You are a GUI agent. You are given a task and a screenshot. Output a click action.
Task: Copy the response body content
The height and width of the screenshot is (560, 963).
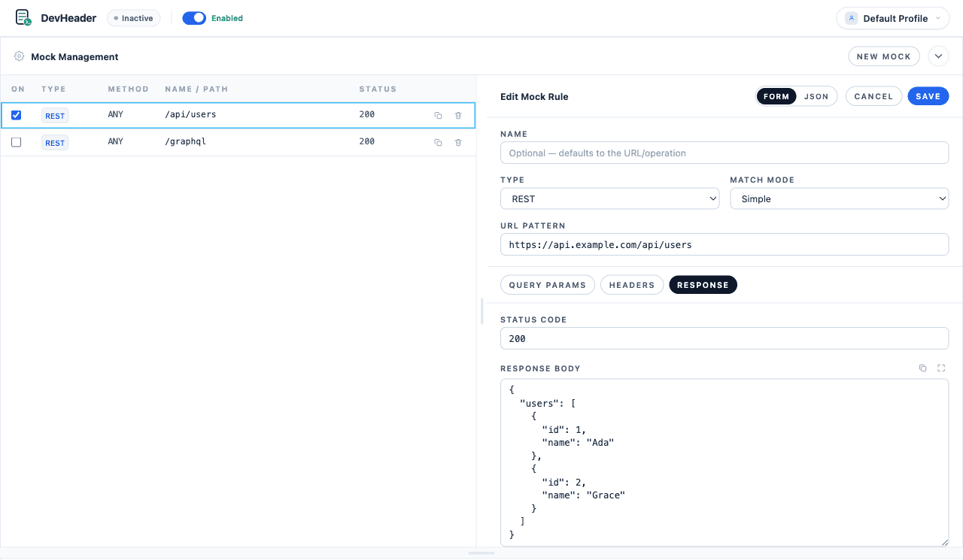click(x=922, y=368)
